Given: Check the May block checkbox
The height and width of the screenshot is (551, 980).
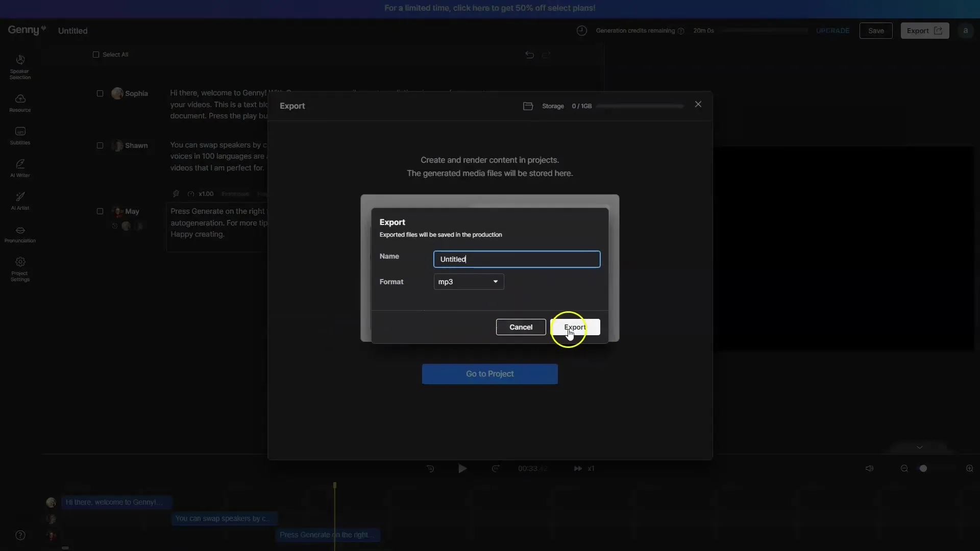Looking at the screenshot, I should point(100,211).
